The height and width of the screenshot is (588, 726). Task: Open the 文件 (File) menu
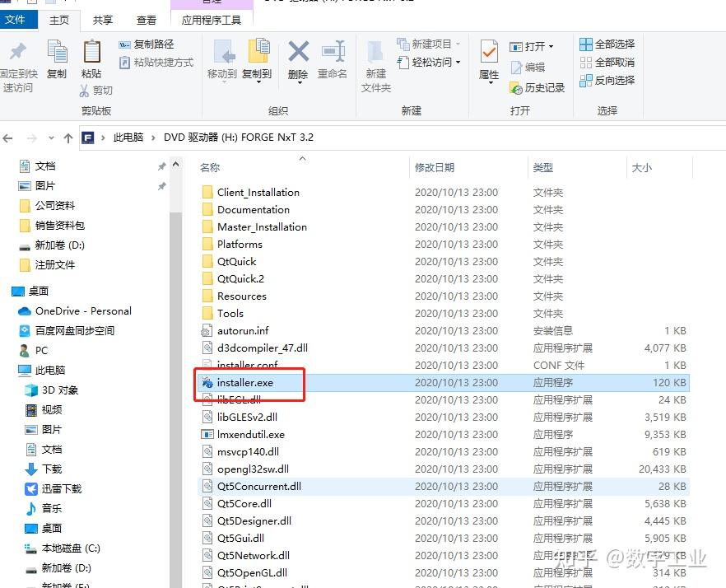(x=19, y=19)
